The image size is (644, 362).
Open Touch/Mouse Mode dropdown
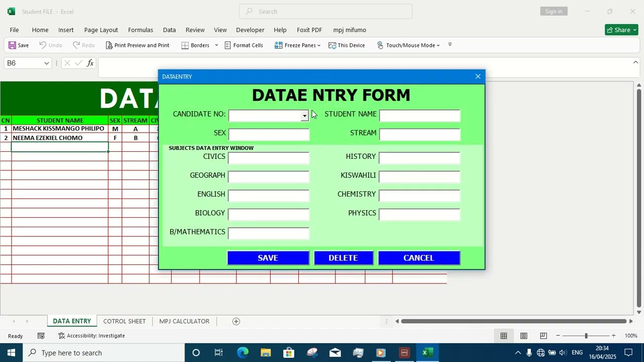coord(408,45)
